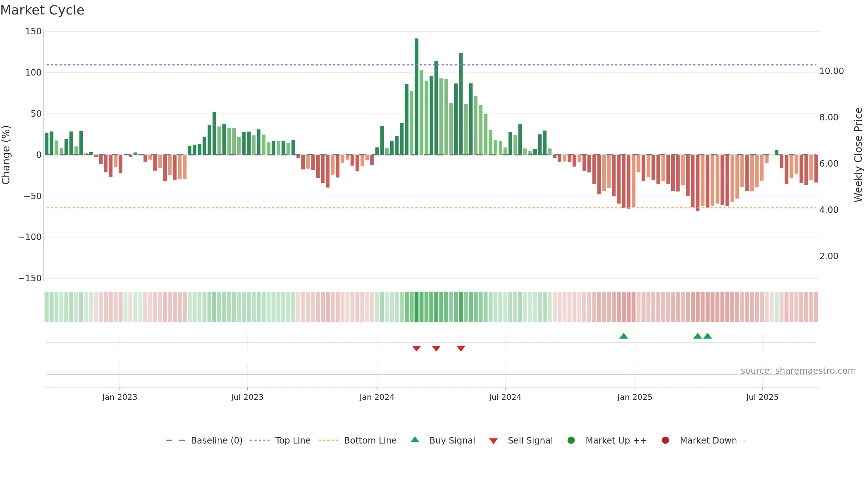Click the source: sharemaestro.com text

click(798, 371)
